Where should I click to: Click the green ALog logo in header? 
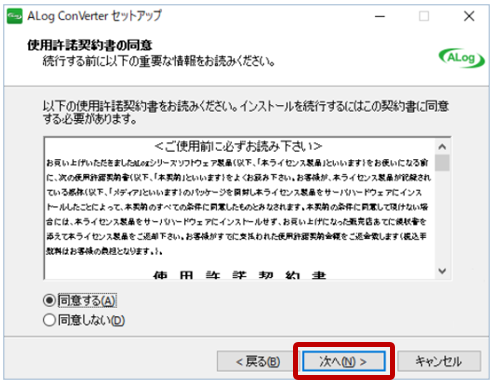point(461,58)
